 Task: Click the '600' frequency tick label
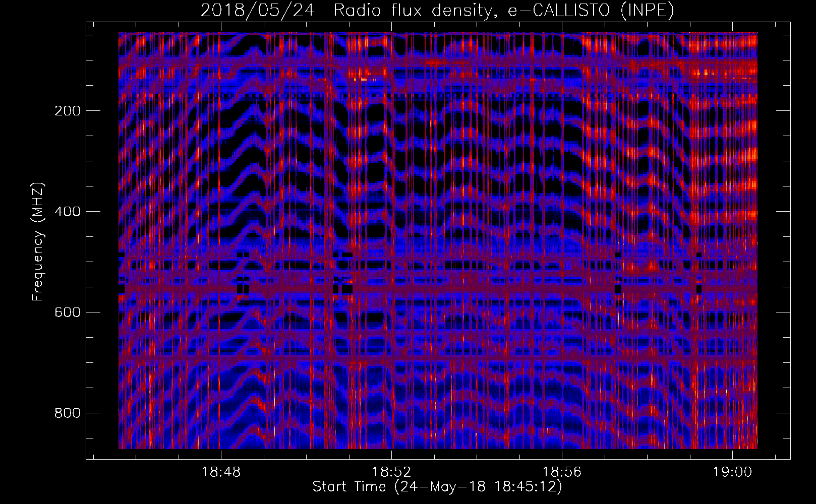click(68, 312)
